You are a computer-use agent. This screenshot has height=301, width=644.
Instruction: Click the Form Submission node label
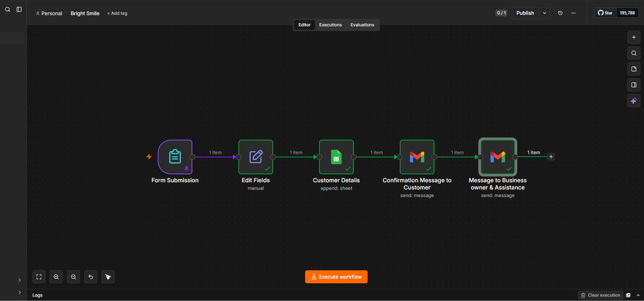(175, 181)
